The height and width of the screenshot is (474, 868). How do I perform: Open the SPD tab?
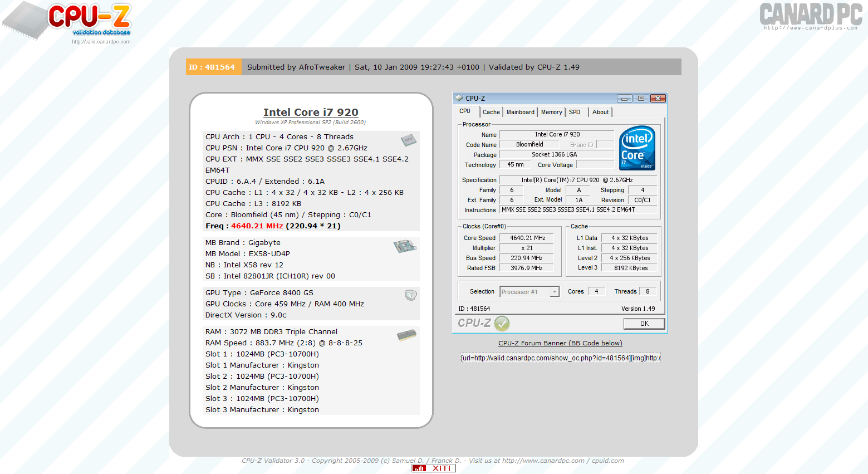[575, 112]
